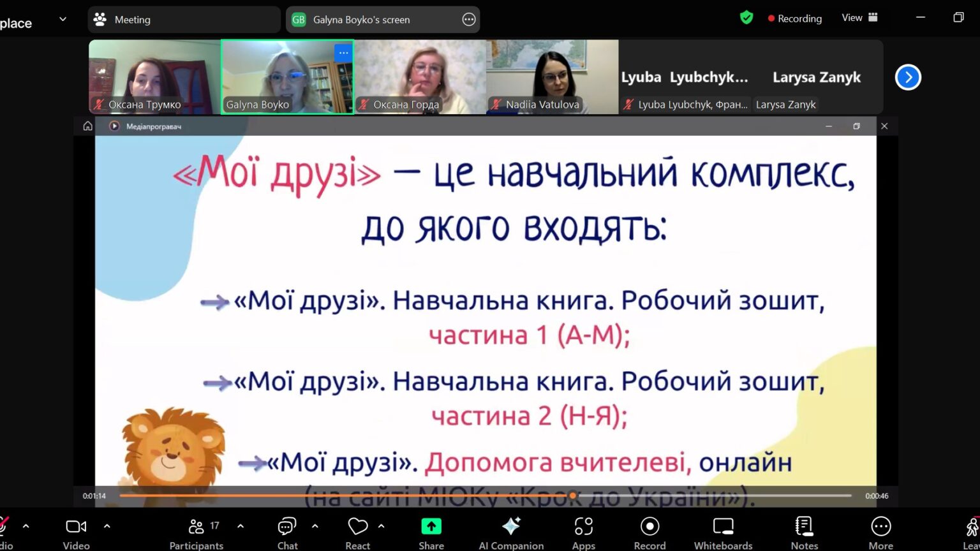Toggle the Record button

pyautogui.click(x=650, y=527)
